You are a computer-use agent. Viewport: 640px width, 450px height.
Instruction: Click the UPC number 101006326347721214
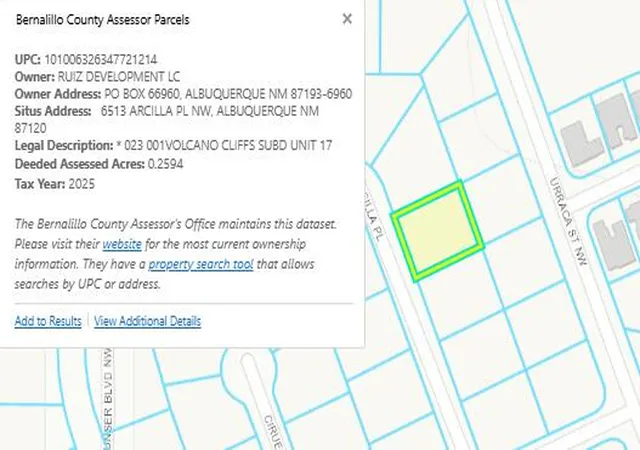[x=100, y=60]
